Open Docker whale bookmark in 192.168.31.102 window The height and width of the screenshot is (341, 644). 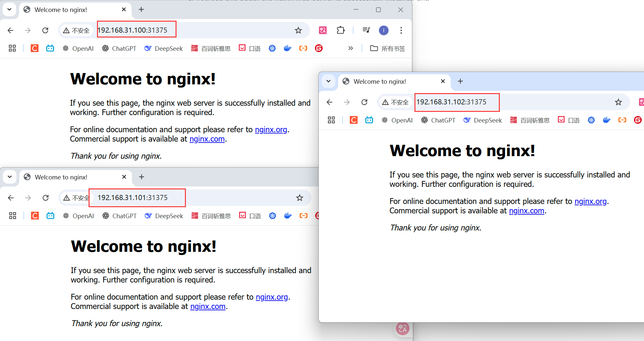click(x=606, y=120)
